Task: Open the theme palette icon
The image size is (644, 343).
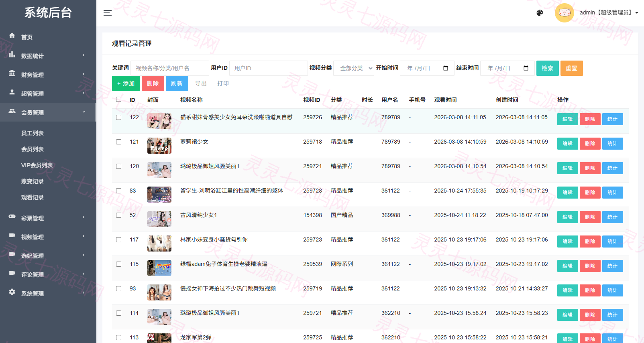Action: coord(540,13)
